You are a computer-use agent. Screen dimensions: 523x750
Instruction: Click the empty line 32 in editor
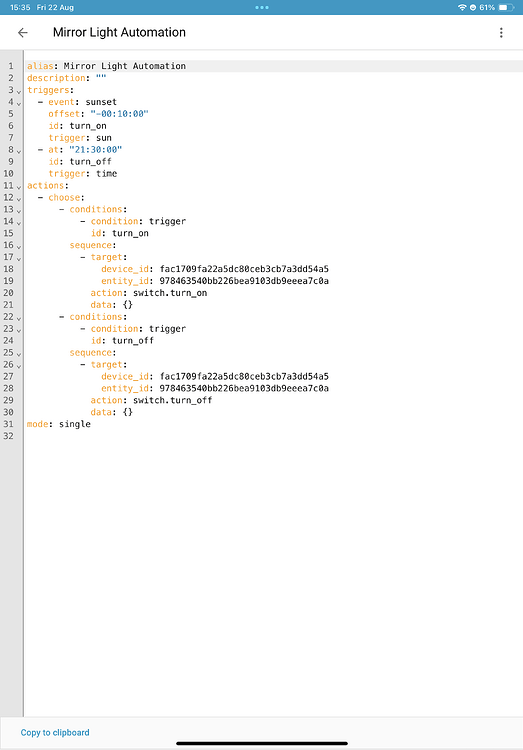point(273,436)
